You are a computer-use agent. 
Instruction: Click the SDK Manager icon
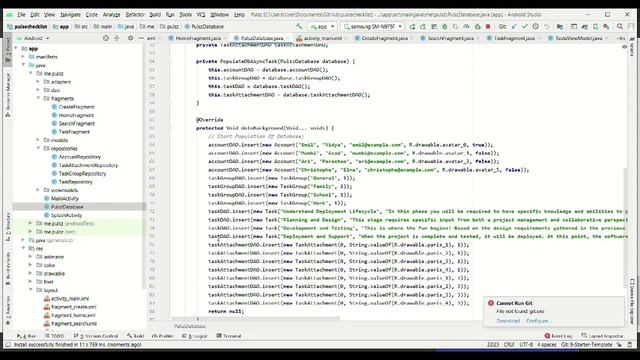606,27
